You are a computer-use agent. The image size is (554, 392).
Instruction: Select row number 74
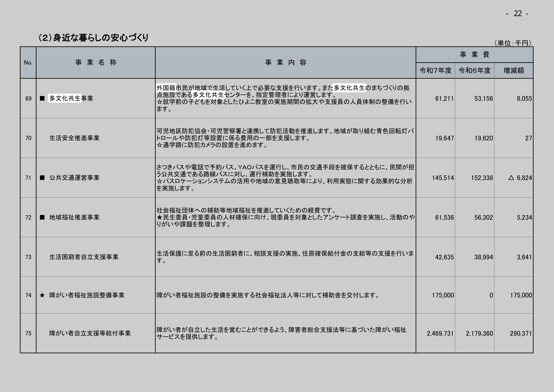(28, 295)
